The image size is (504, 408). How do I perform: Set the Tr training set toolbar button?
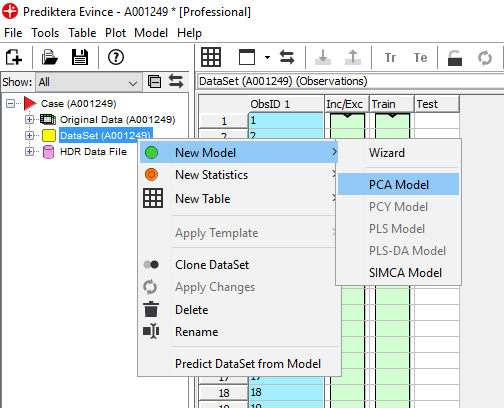pos(390,58)
